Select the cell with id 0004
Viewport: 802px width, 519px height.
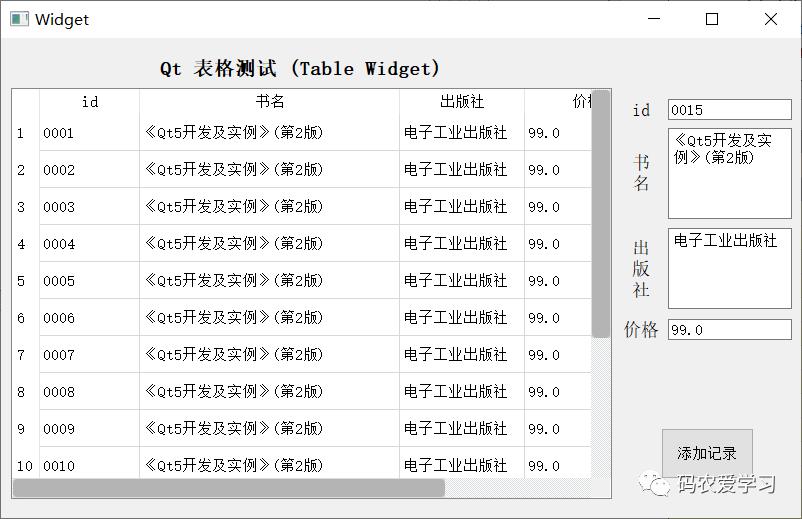tap(90, 244)
